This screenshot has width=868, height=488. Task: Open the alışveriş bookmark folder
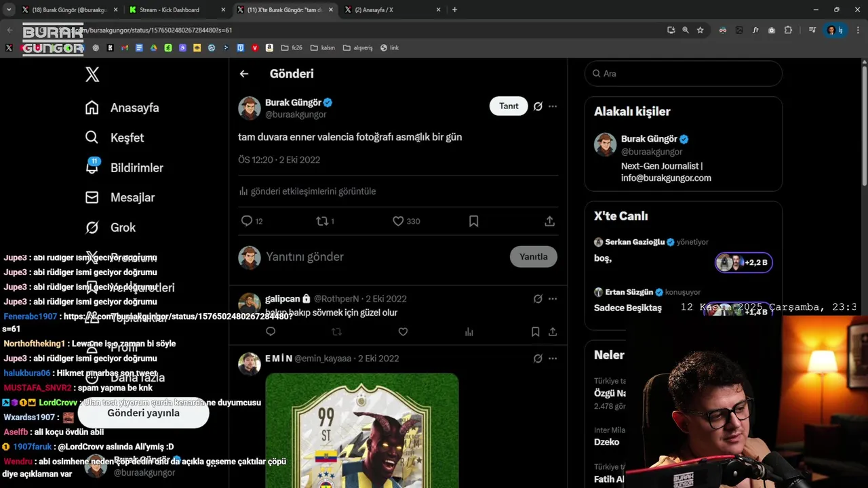click(358, 48)
